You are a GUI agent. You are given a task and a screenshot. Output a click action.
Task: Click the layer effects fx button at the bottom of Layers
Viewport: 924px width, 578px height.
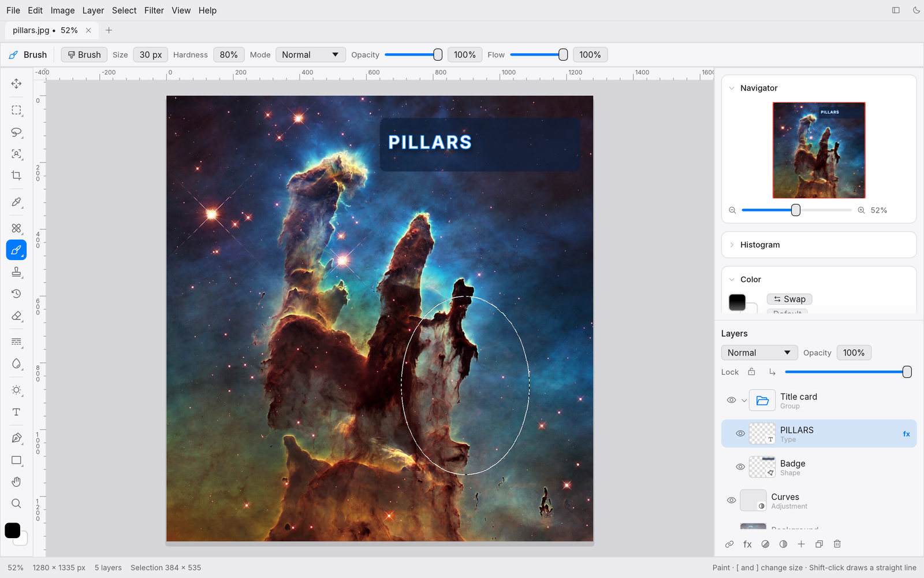click(747, 544)
